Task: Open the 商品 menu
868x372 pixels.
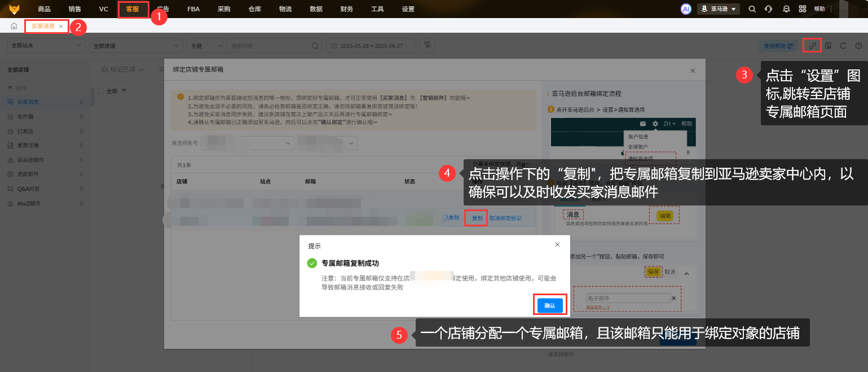Action: pos(44,9)
